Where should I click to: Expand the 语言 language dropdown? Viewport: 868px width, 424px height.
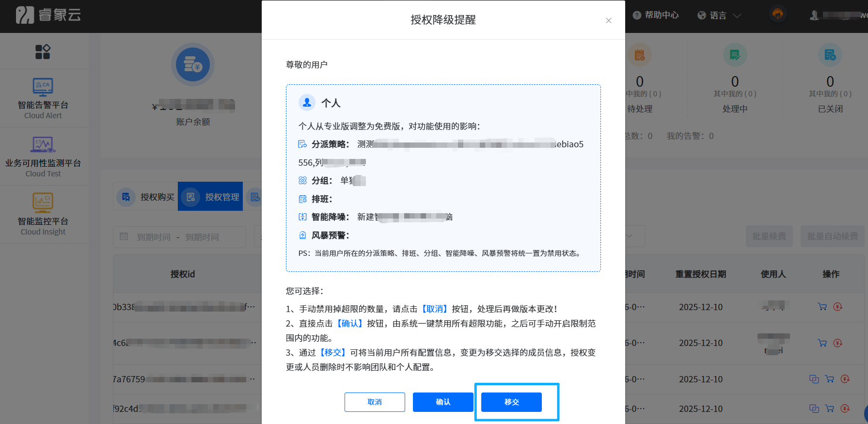pos(719,16)
